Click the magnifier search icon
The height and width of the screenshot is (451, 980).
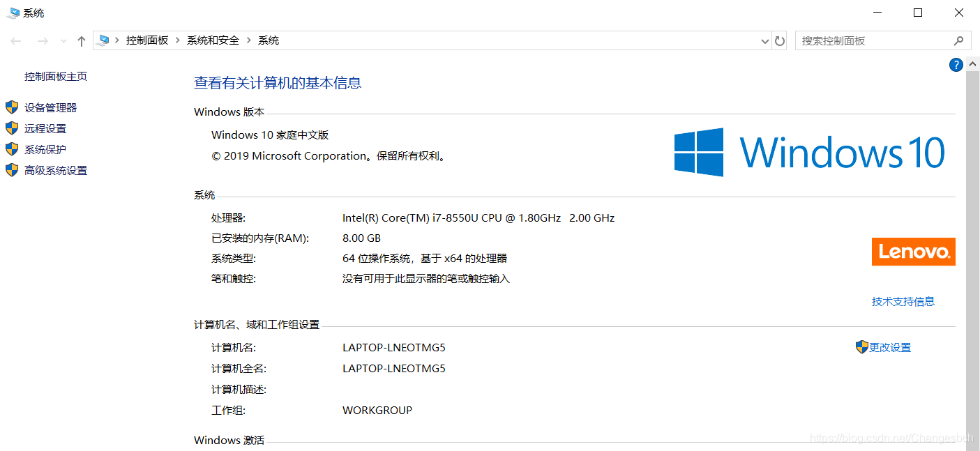pos(959,40)
